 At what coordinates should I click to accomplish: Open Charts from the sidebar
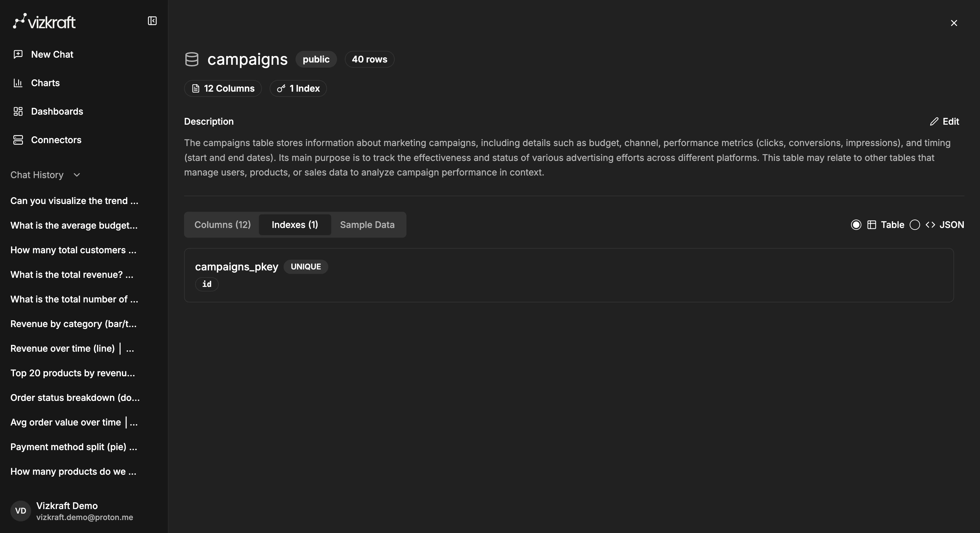[45, 83]
